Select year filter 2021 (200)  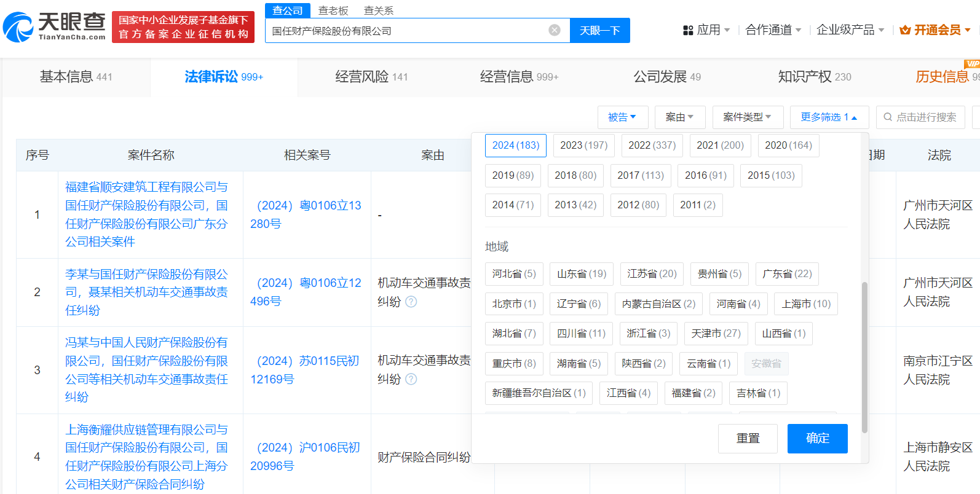click(x=720, y=145)
